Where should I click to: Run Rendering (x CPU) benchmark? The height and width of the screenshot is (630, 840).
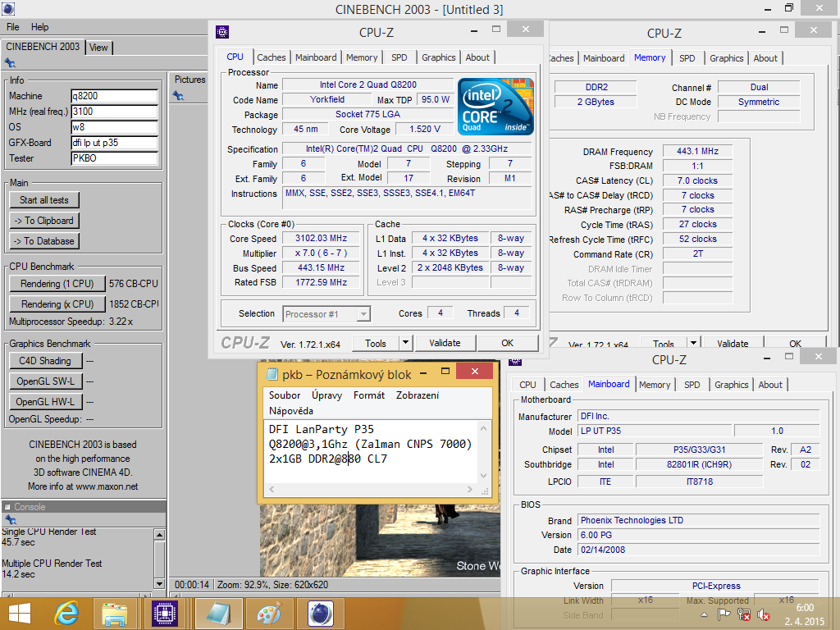point(57,304)
